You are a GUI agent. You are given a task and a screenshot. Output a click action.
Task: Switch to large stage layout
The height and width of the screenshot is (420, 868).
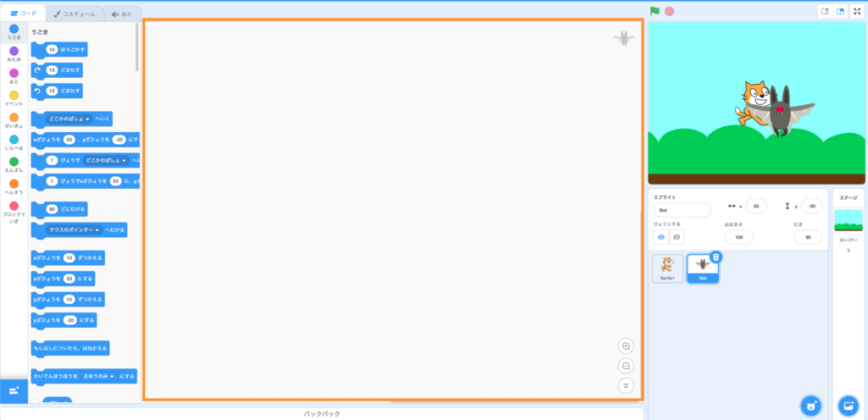pyautogui.click(x=840, y=11)
